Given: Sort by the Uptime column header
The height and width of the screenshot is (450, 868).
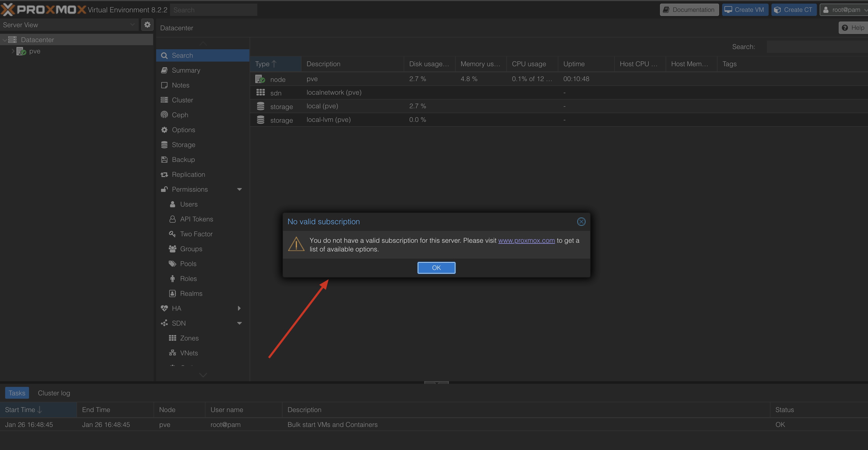Looking at the screenshot, I should [586, 64].
